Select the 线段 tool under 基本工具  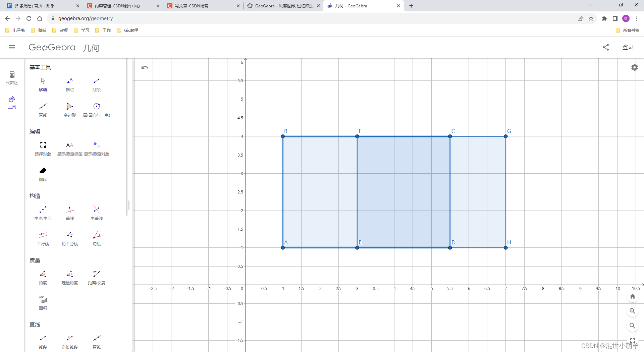click(x=97, y=84)
